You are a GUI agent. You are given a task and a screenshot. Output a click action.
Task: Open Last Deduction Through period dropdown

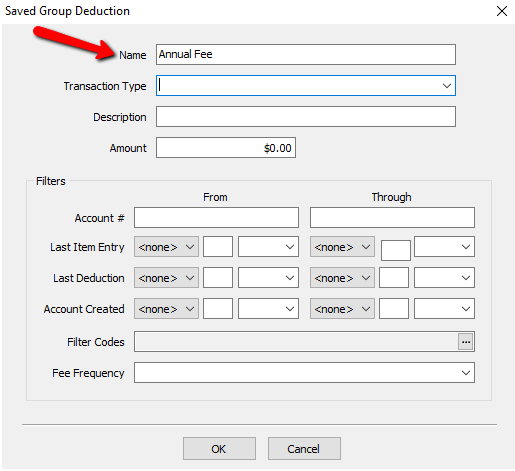(x=444, y=278)
